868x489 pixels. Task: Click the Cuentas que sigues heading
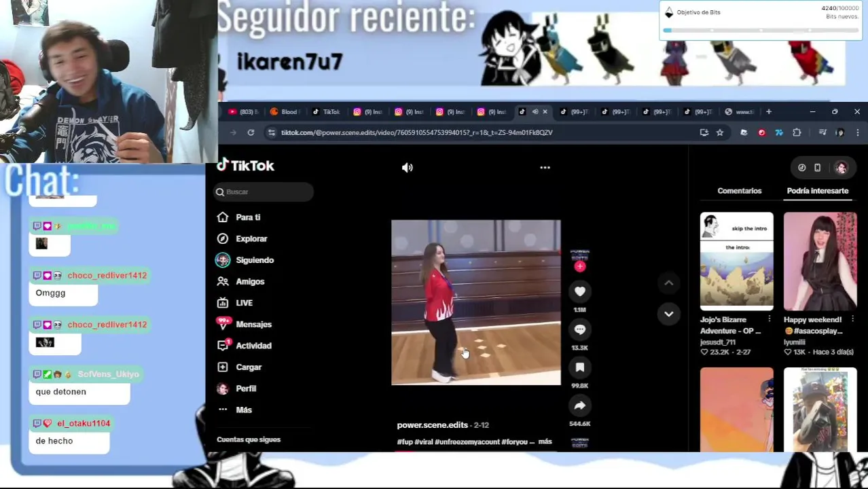(x=249, y=439)
